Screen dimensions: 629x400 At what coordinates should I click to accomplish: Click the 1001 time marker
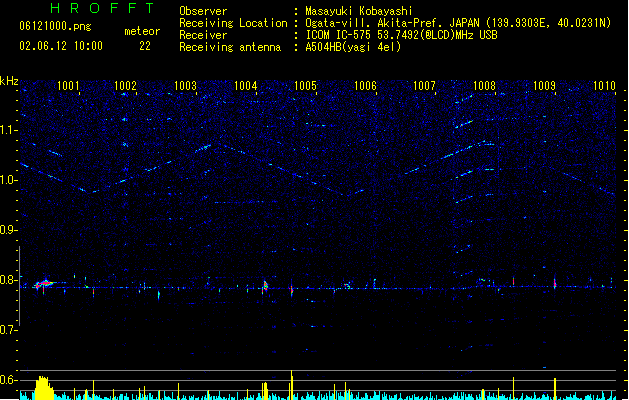68,86
